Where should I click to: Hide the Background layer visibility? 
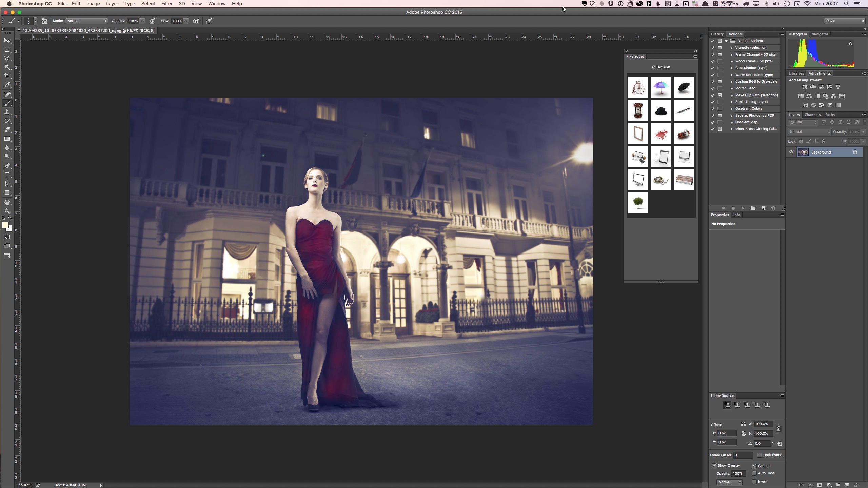pyautogui.click(x=791, y=152)
